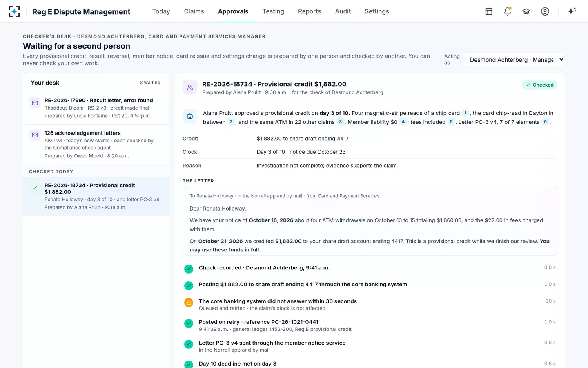Open the user account profile icon
588x368 pixels.
pyautogui.click(x=545, y=11)
